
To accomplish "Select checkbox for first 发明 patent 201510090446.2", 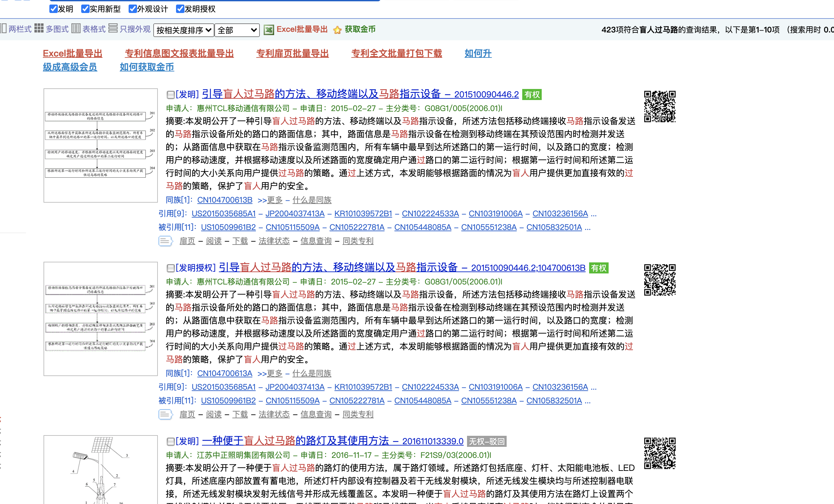I will click(x=171, y=95).
